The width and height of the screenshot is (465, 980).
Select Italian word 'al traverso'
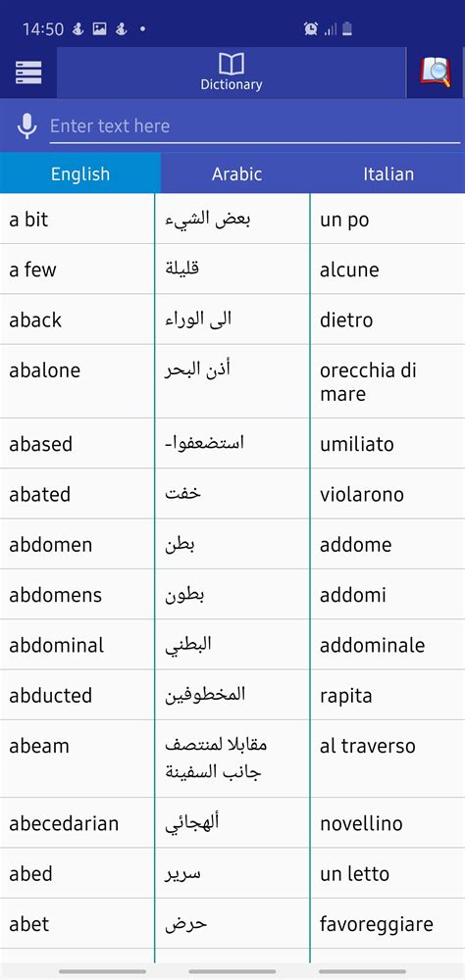[x=367, y=746]
